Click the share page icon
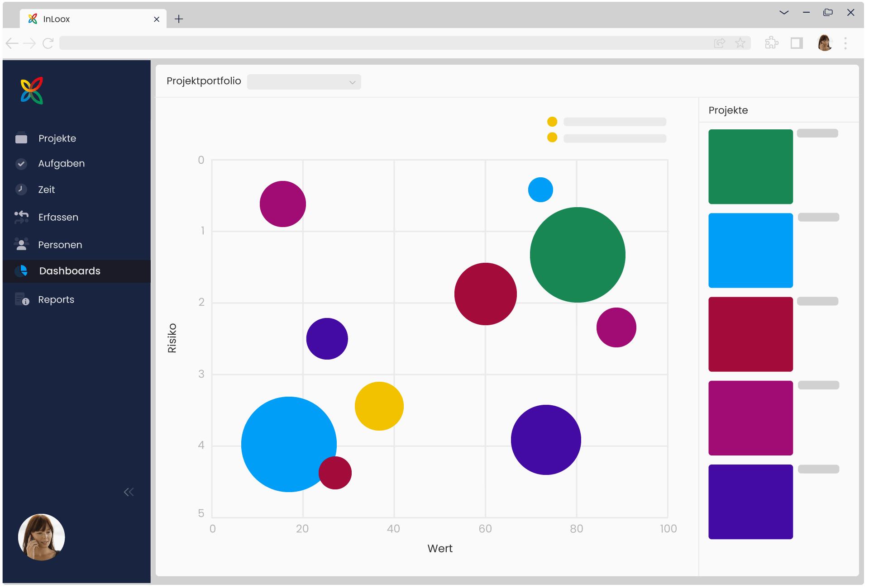This screenshot has height=588, width=869. [x=719, y=43]
